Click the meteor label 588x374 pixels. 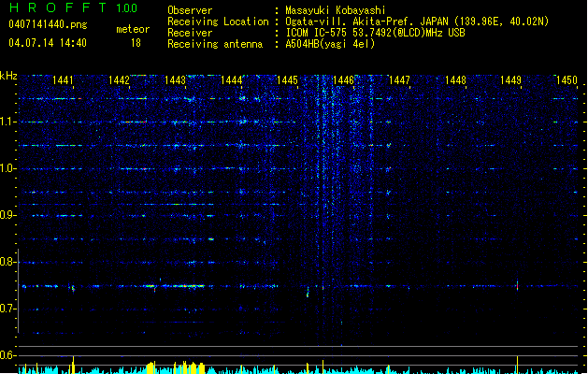coord(133,29)
